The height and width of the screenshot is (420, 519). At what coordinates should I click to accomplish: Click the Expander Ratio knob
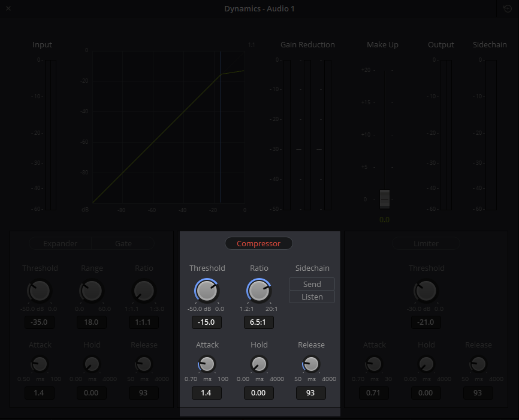coord(144,291)
